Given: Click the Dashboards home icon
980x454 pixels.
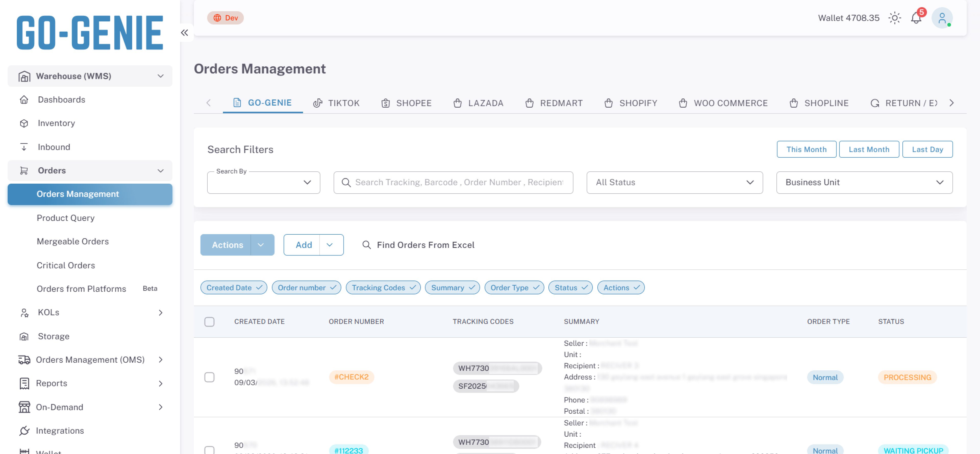Looking at the screenshot, I should 24,100.
